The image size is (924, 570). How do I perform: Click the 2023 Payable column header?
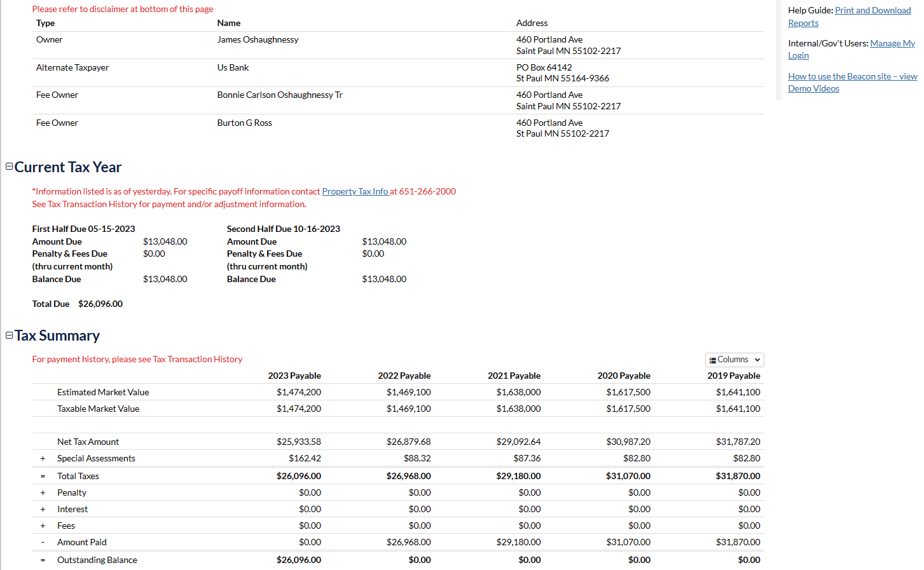294,376
